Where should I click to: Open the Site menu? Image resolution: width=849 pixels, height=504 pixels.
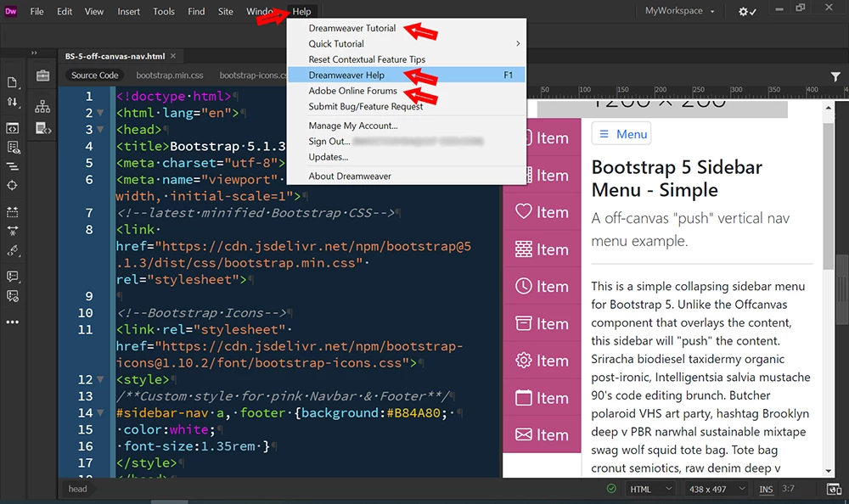225,11
